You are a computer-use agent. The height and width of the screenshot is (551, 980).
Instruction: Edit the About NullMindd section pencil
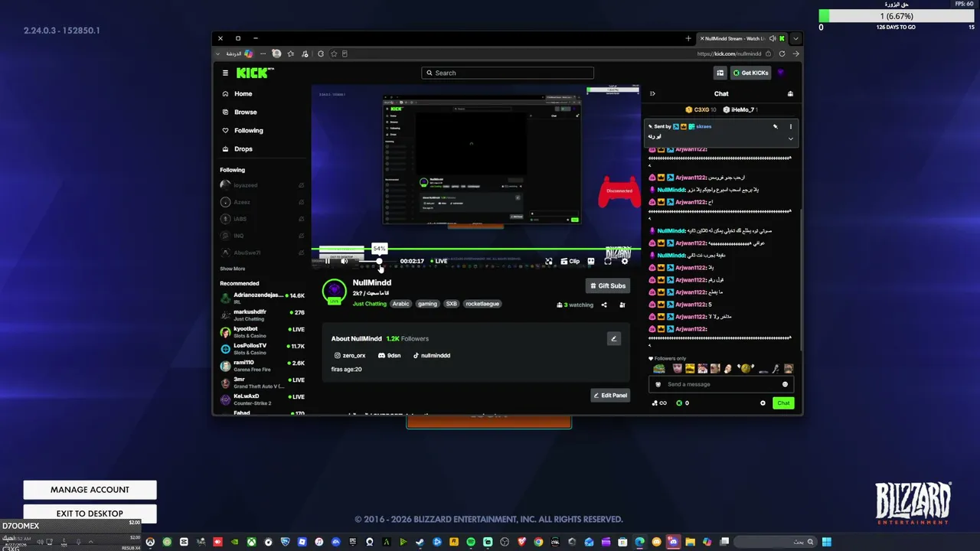coord(613,338)
